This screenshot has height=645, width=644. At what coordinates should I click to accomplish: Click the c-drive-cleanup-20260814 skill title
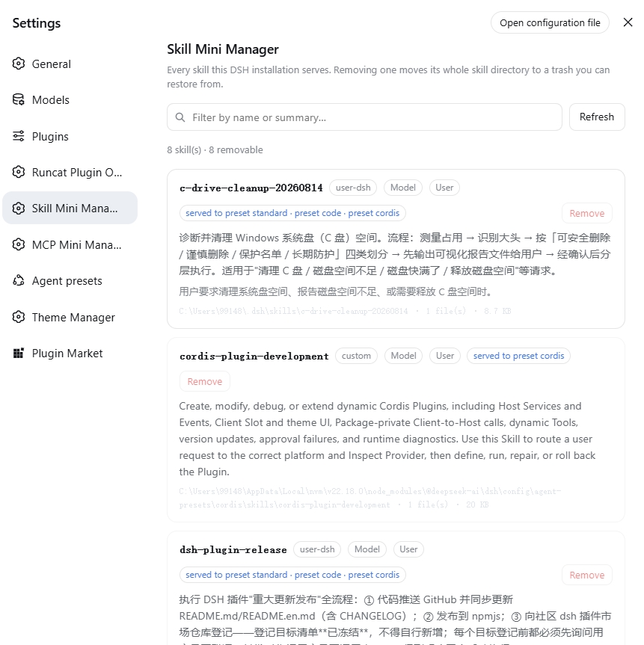coord(251,188)
